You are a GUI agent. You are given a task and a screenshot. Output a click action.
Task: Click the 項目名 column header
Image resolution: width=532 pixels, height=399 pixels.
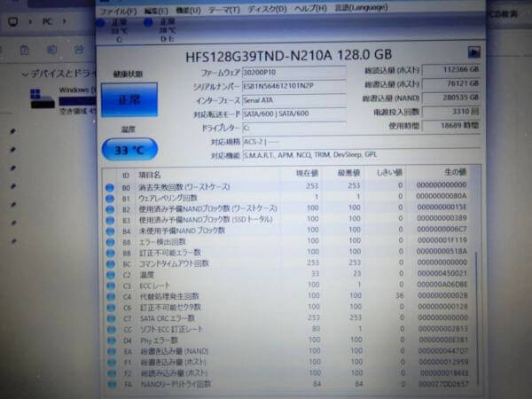(151, 174)
